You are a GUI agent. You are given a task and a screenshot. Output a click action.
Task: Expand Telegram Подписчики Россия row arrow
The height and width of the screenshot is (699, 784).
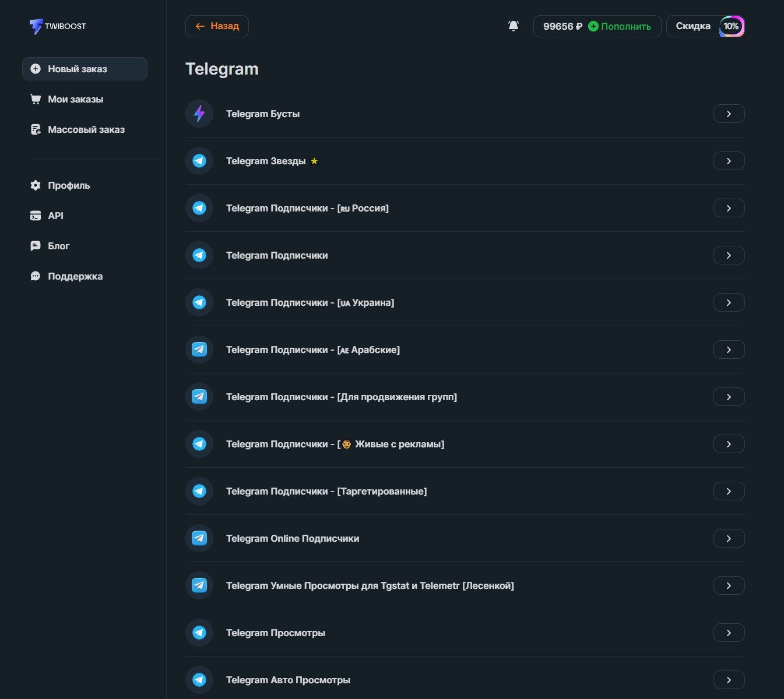point(729,208)
